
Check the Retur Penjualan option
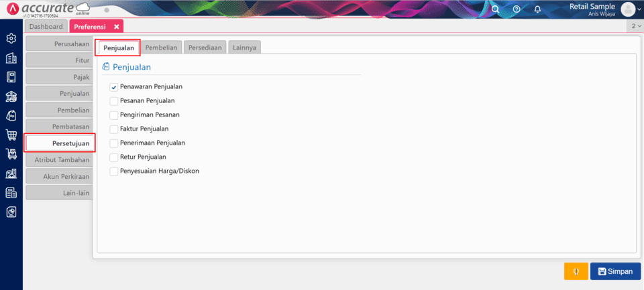point(114,157)
